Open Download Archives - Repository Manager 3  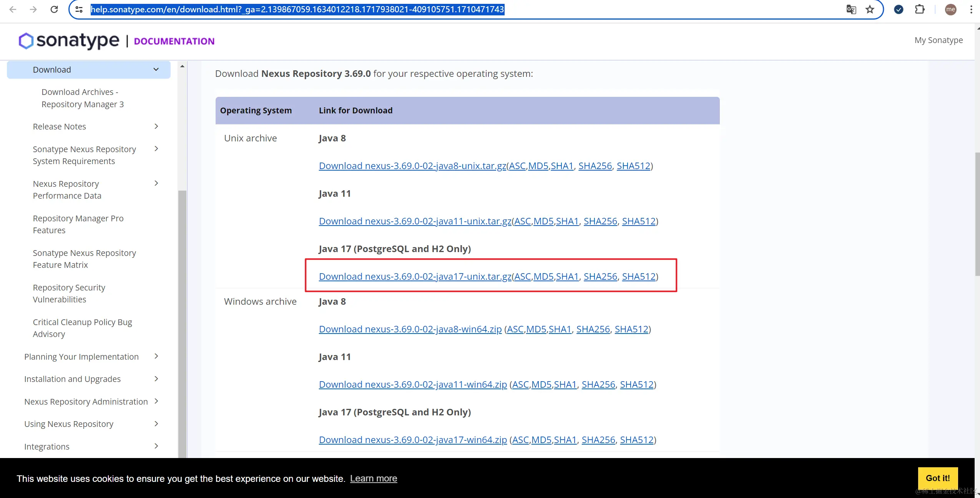click(82, 98)
